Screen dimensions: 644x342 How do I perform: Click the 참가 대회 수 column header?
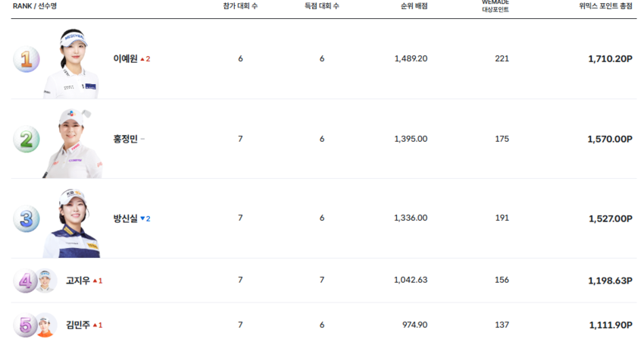240,5
